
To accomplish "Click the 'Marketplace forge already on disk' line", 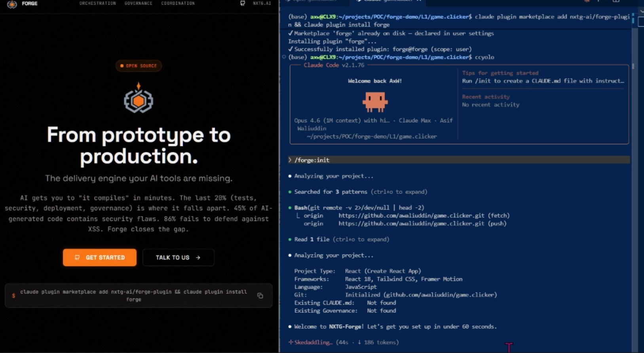I will coord(391,33).
